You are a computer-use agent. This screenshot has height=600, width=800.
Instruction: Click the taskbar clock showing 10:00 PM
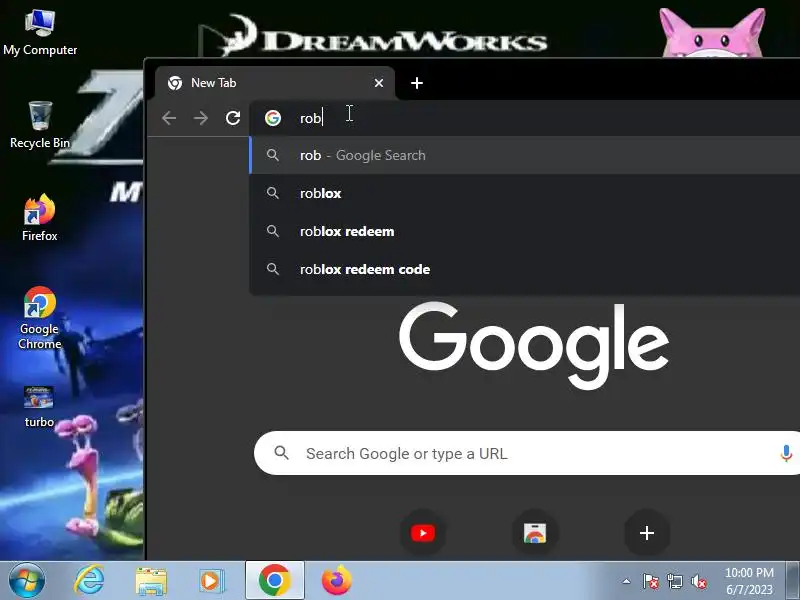[x=749, y=581]
